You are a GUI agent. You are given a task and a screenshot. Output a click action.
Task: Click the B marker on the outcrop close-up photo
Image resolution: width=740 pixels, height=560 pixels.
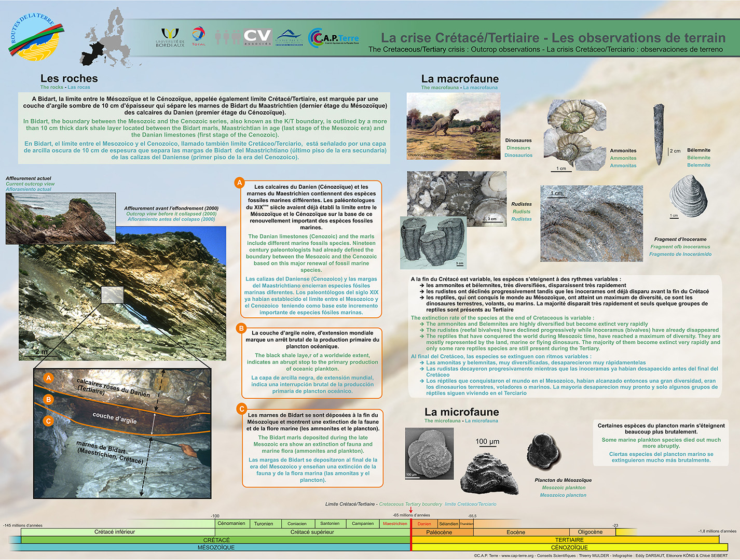coord(48,399)
